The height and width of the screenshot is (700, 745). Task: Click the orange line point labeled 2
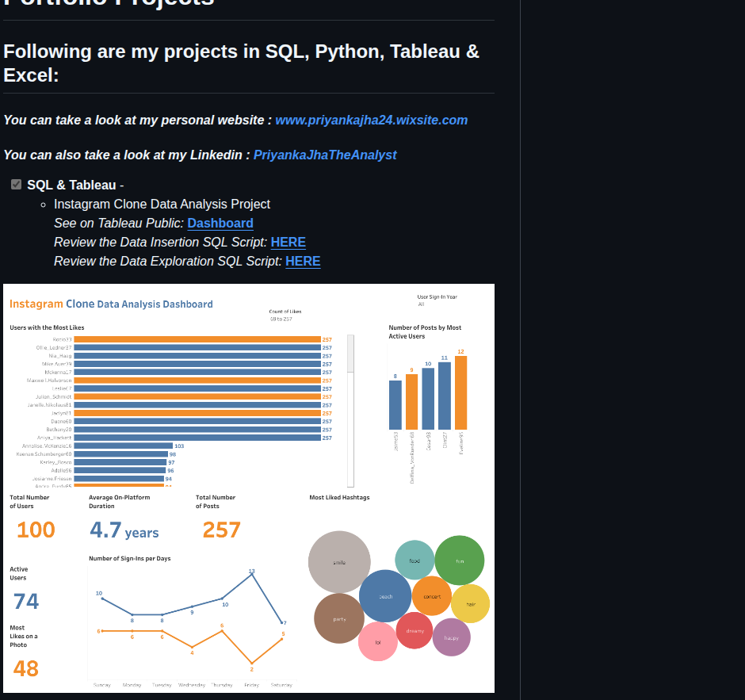coord(252,664)
